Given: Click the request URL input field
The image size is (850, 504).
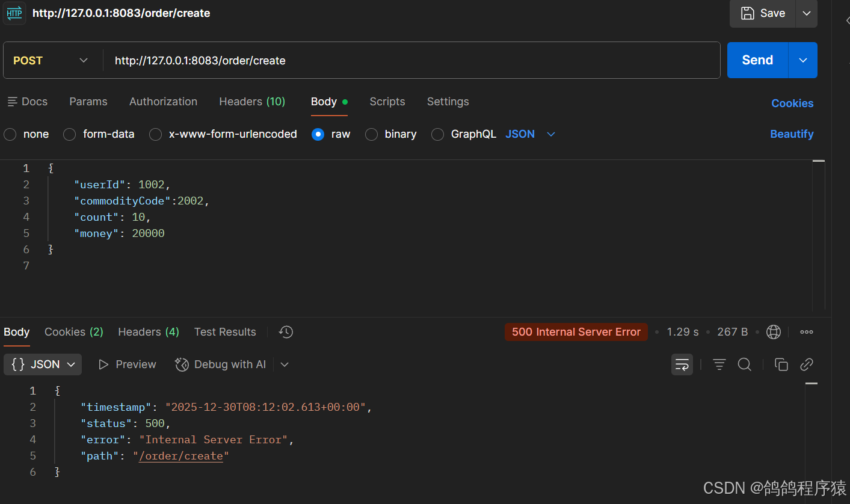Looking at the screenshot, I should (411, 60).
